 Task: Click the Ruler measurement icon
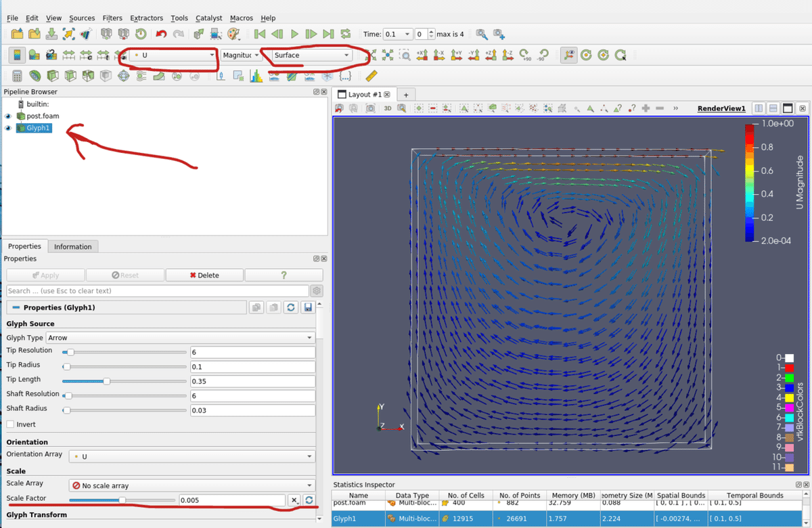[371, 76]
